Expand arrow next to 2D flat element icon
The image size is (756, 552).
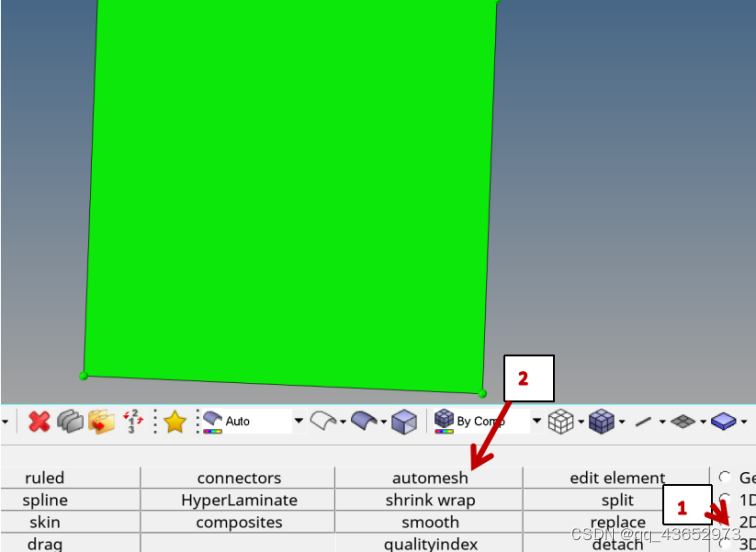click(x=703, y=422)
